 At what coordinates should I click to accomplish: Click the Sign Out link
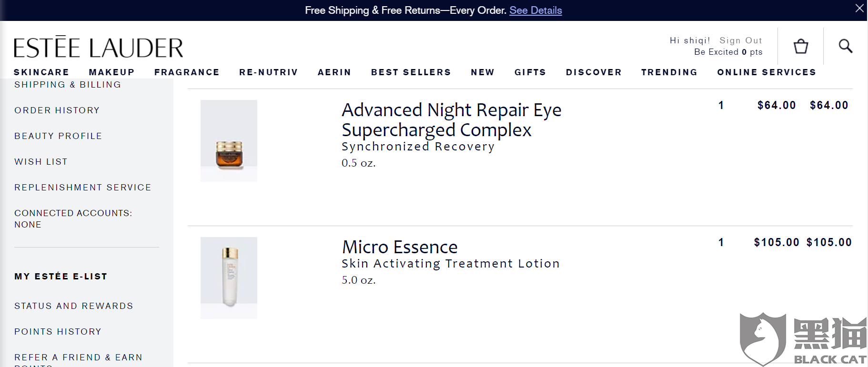pos(741,40)
